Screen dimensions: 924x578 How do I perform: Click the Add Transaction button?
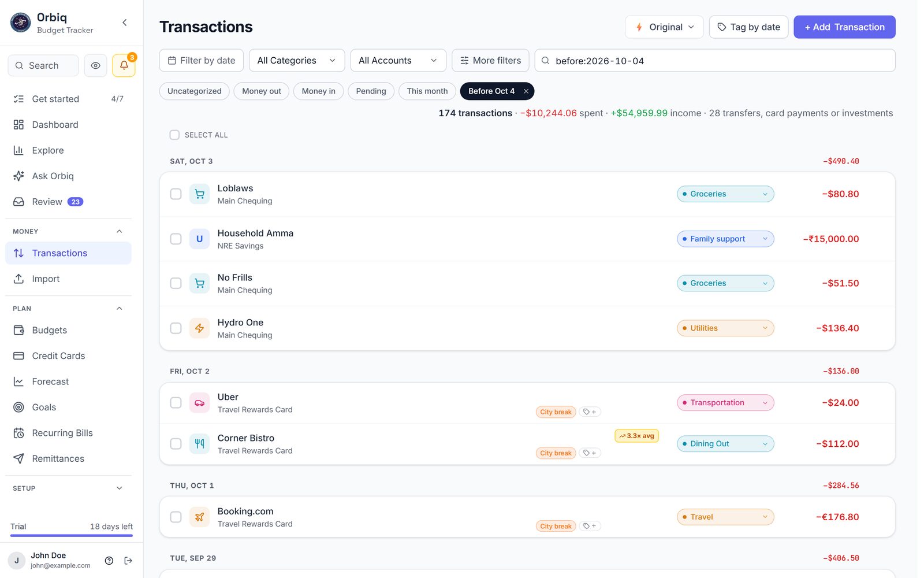(844, 27)
